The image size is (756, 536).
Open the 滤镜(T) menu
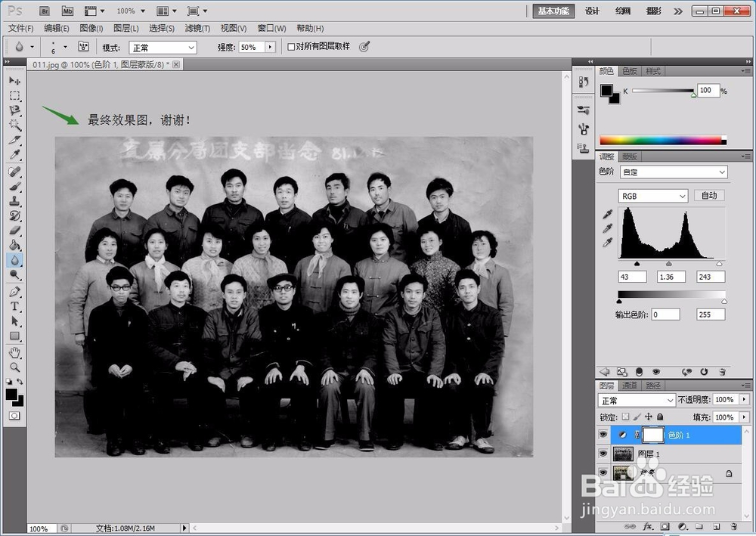[197, 29]
